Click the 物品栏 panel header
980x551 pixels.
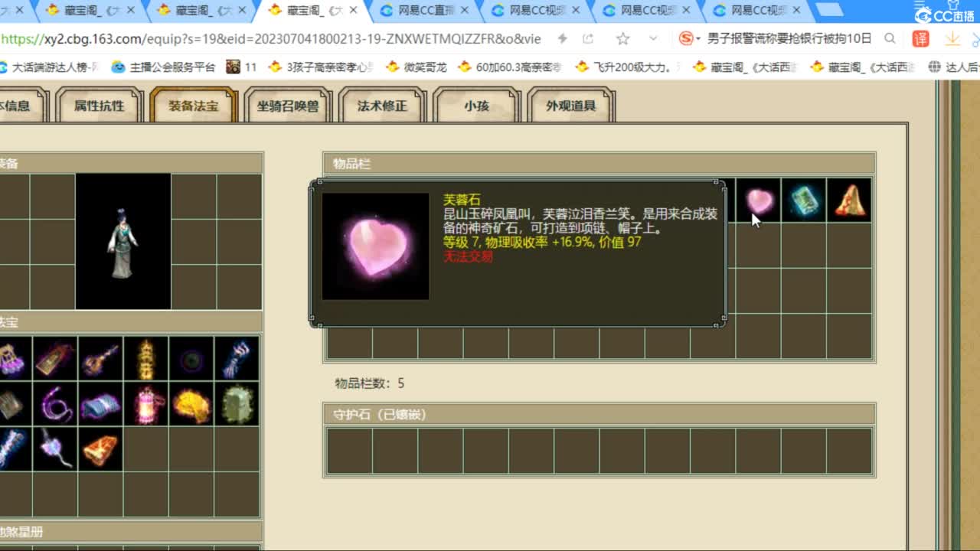pyautogui.click(x=599, y=163)
